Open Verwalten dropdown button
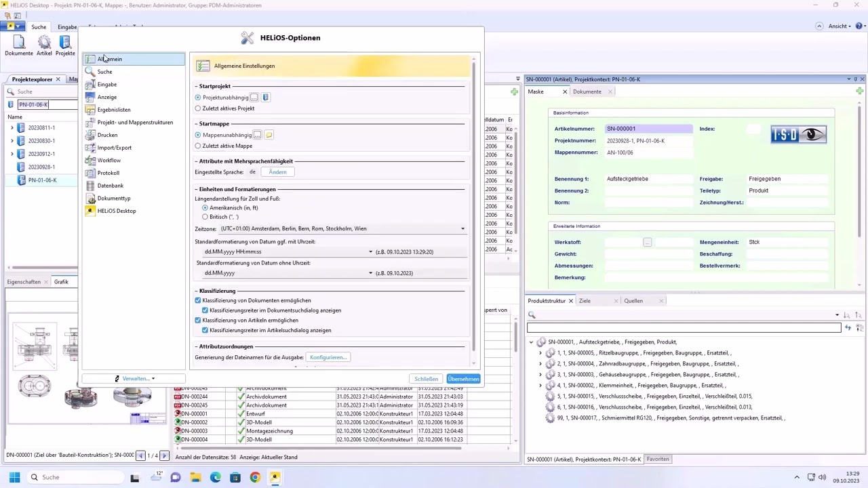Screen dimensions: 868x488 (135, 378)
